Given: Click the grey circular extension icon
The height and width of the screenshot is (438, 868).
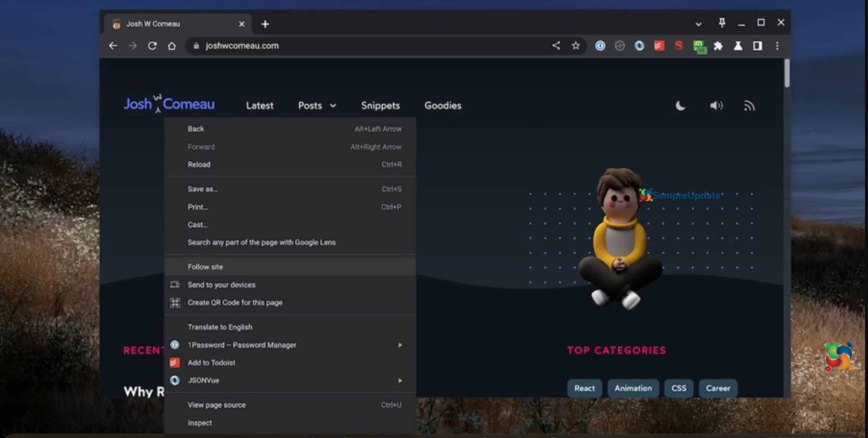Looking at the screenshot, I should (x=620, y=46).
